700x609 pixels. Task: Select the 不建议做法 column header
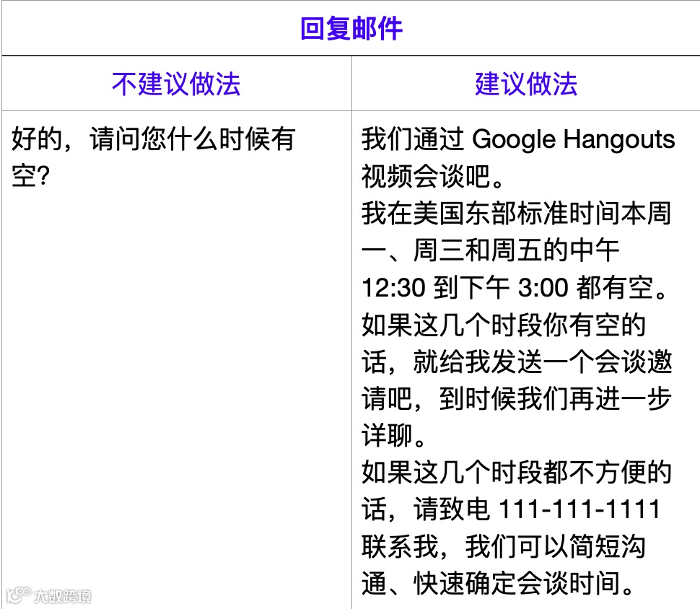176,84
